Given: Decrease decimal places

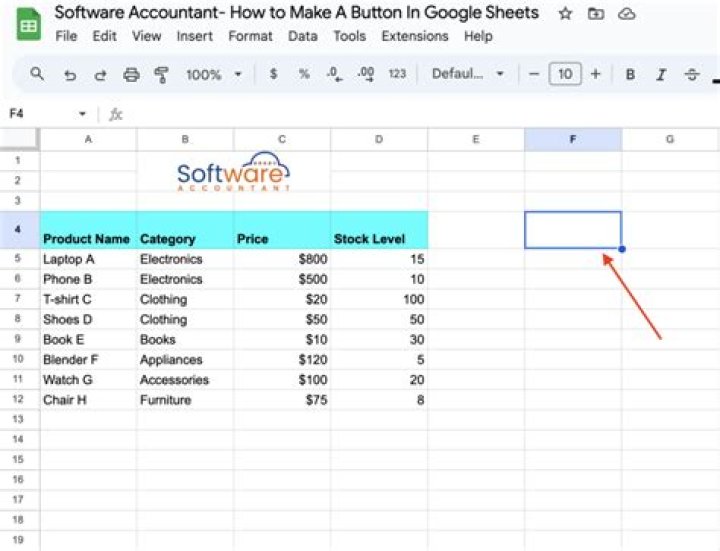Looking at the screenshot, I should (334, 74).
